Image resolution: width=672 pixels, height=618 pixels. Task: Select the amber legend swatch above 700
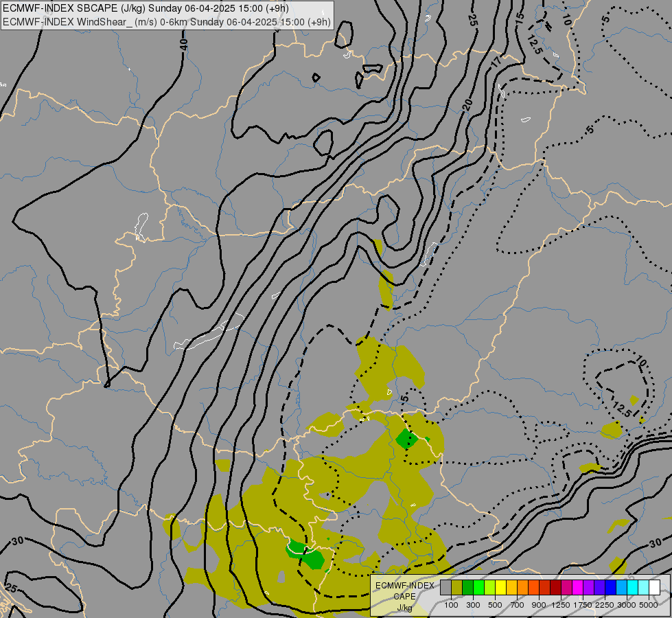pyautogui.click(x=511, y=588)
